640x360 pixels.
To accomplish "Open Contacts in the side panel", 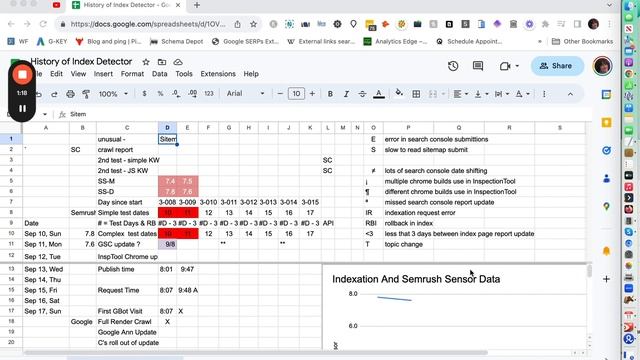I will coord(607,178).
